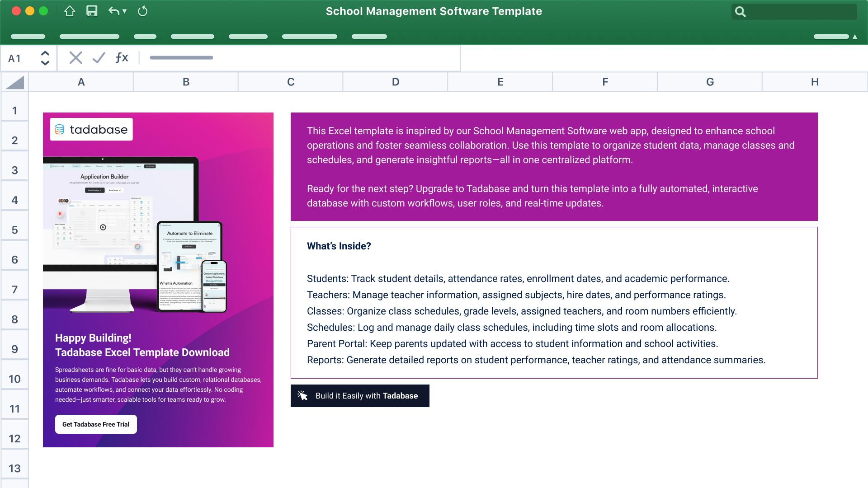Click the tadabase logo badge
868x488 pixels.
pos(91,130)
